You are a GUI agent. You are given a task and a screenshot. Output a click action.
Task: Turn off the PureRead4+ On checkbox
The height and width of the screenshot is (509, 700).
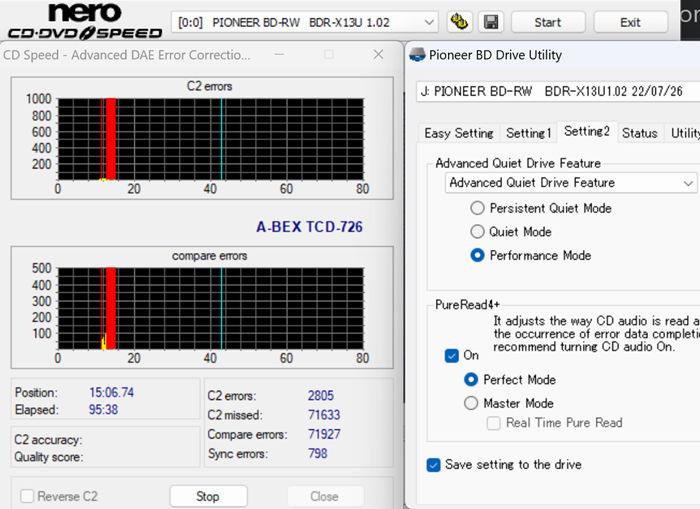pos(451,355)
